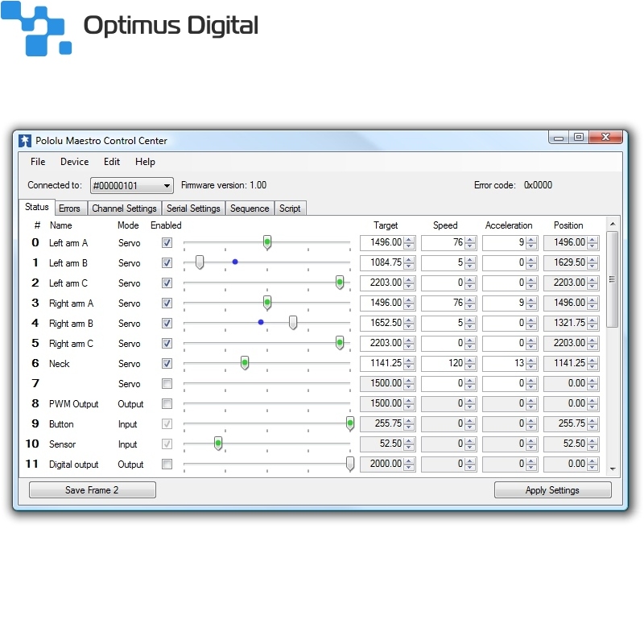
Task: Open the Serial Settings tab
Action: point(193,208)
